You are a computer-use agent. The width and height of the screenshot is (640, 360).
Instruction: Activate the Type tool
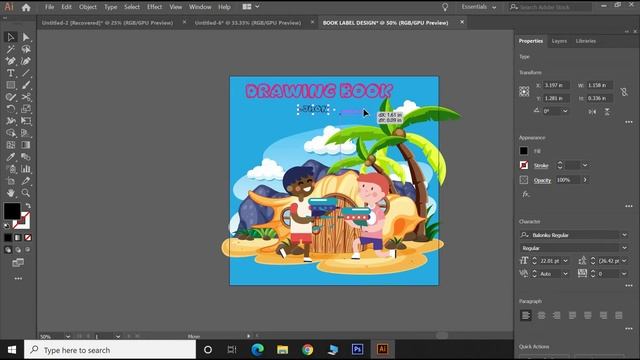(11, 73)
